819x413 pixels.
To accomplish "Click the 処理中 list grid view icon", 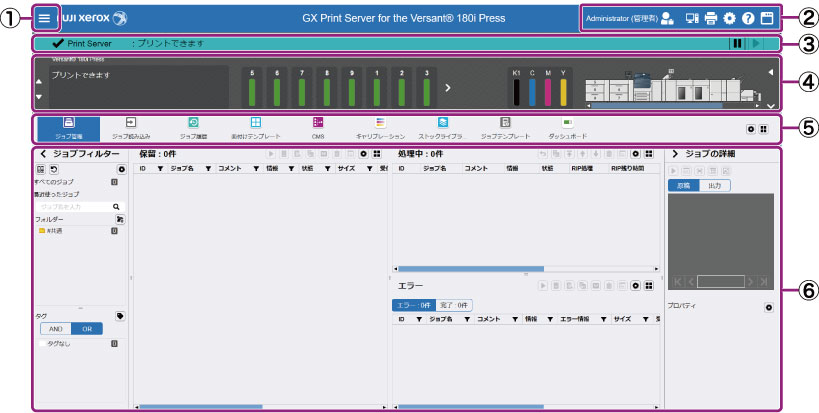I will tap(649, 154).
